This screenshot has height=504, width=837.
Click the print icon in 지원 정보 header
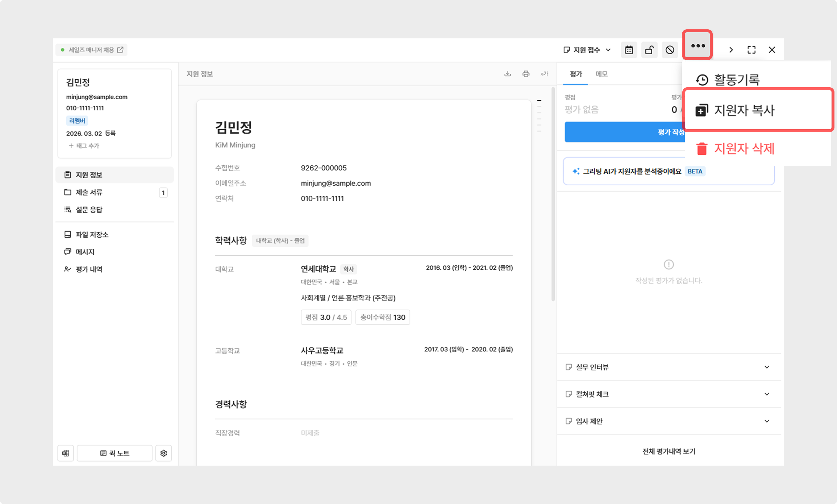(x=526, y=74)
